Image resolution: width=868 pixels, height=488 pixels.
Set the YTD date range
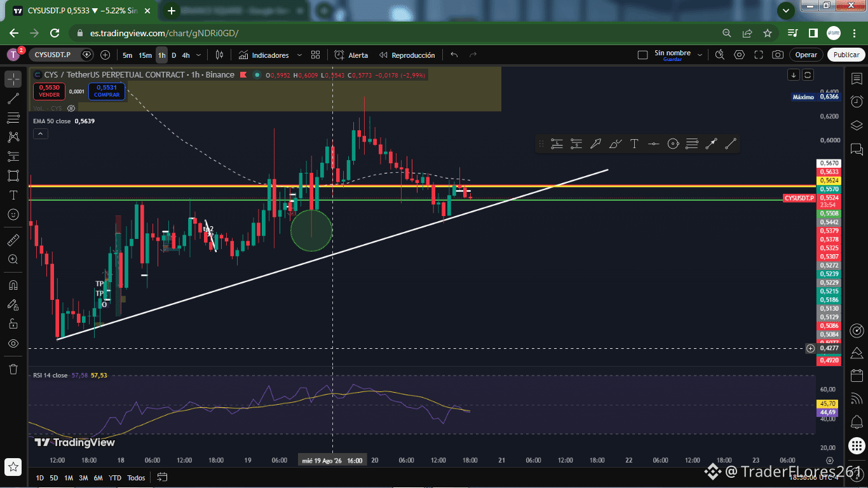(115, 478)
